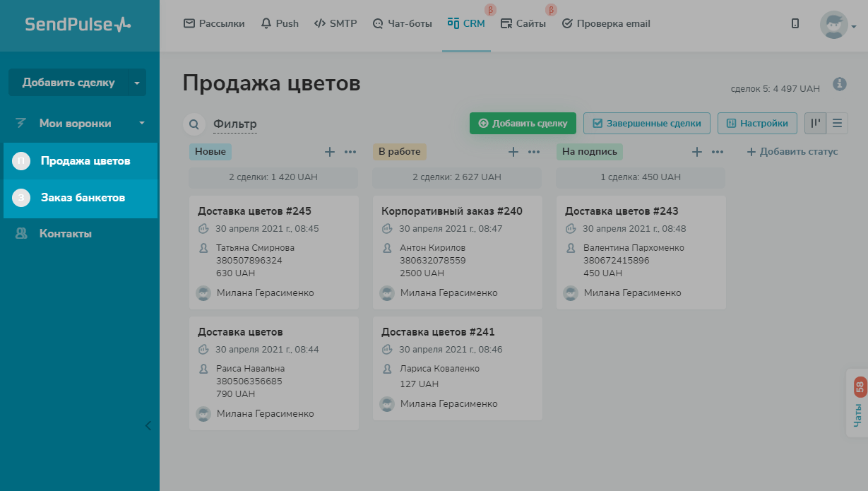
Task: Collapse sidebar with the left chevron
Action: click(x=148, y=425)
